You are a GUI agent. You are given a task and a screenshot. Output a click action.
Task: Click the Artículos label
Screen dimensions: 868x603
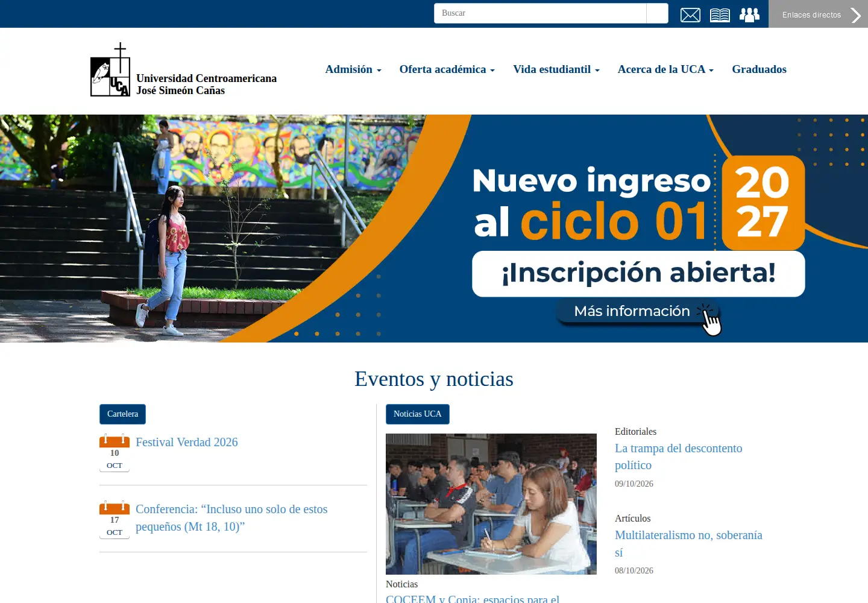pyautogui.click(x=632, y=519)
